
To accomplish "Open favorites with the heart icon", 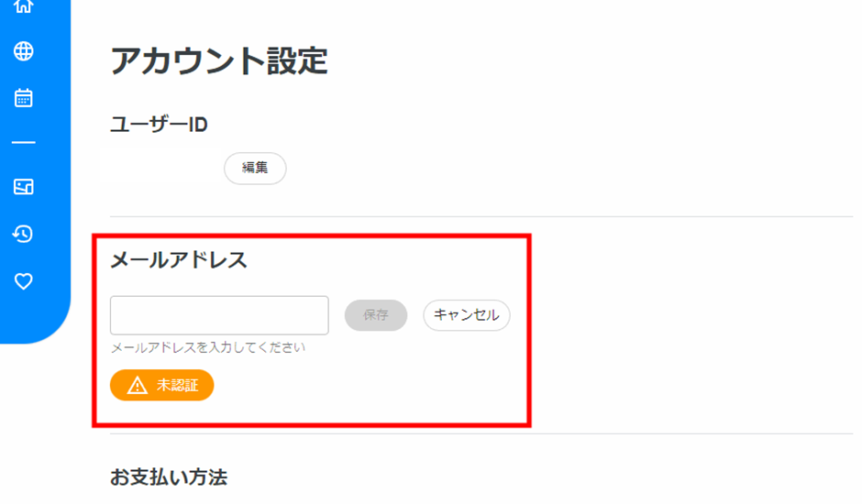I will pyautogui.click(x=24, y=281).
